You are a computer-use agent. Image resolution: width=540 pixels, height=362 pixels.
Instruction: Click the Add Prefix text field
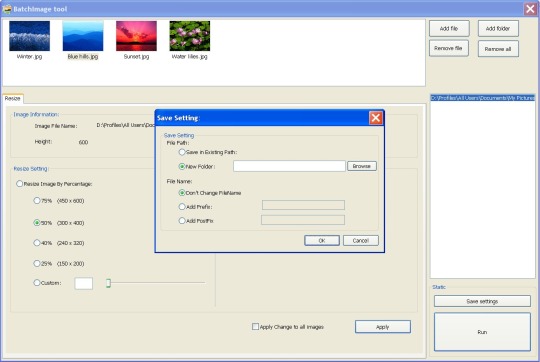coord(303,205)
